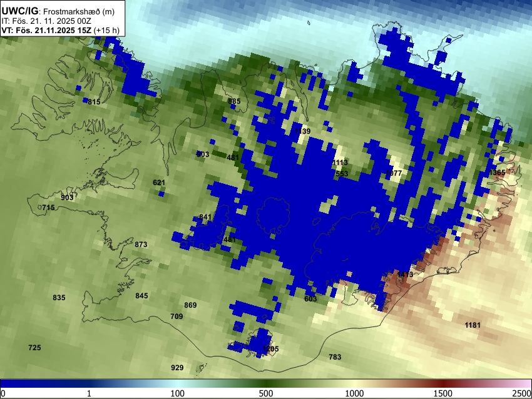
Task: Click the 2500 tick on the color scale
Action: [522, 393]
